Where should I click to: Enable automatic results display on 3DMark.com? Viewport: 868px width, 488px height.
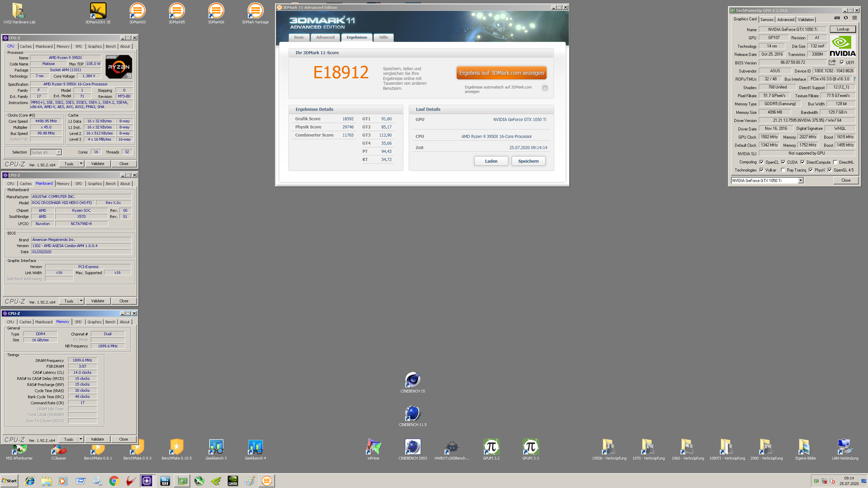point(545,88)
